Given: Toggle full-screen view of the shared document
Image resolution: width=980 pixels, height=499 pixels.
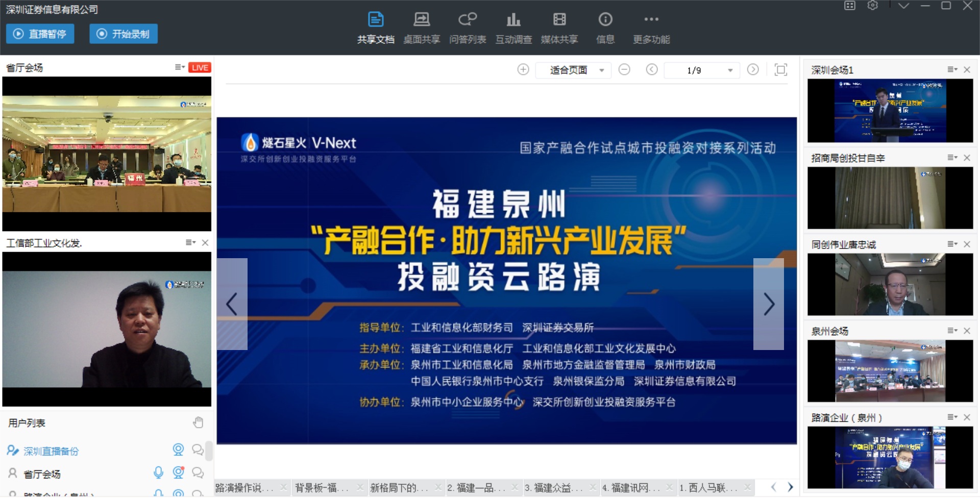Looking at the screenshot, I should coord(781,69).
